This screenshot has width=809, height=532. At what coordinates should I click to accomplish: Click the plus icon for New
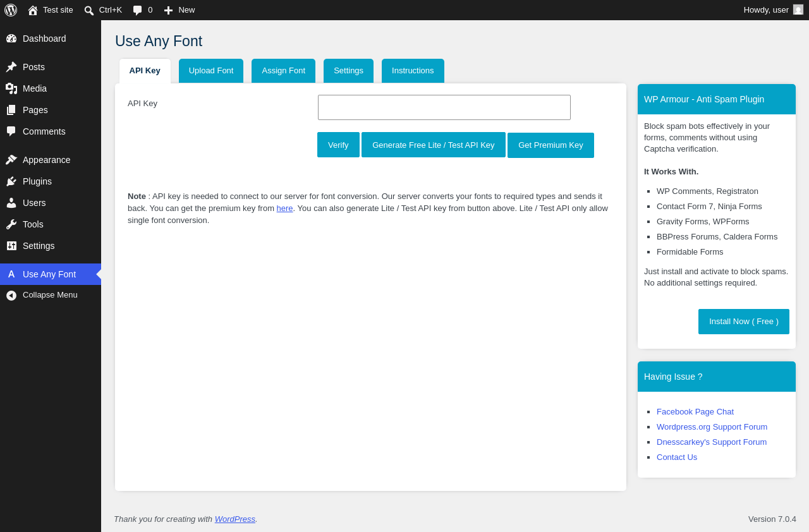[168, 10]
